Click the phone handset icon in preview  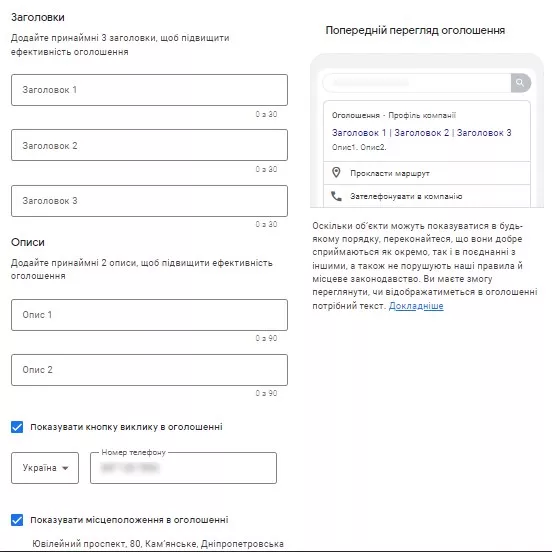[336, 196]
